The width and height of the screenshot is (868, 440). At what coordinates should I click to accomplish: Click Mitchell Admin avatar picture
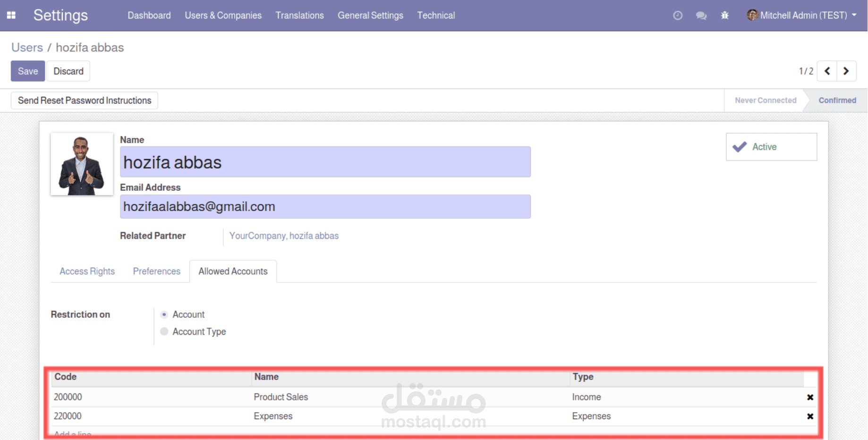752,15
